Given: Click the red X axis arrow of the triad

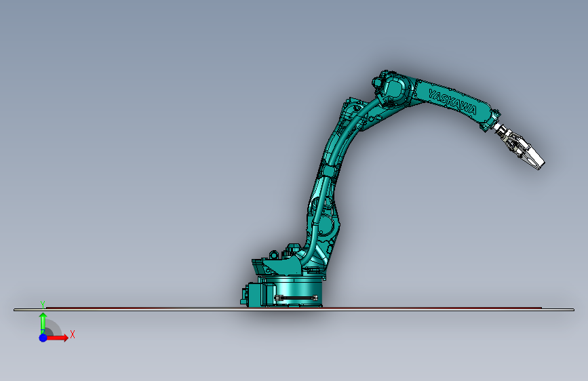Looking at the screenshot, I should 58,338.
